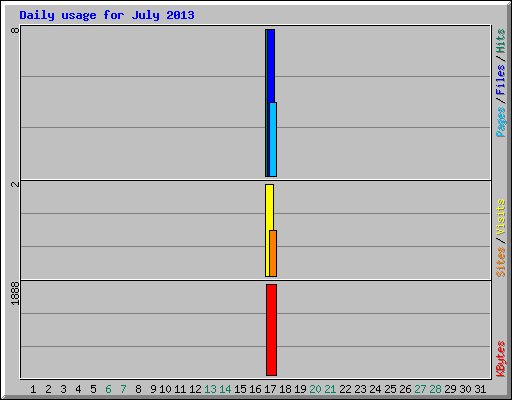
Task: Click the 'Files' legend label
Action: (501, 79)
